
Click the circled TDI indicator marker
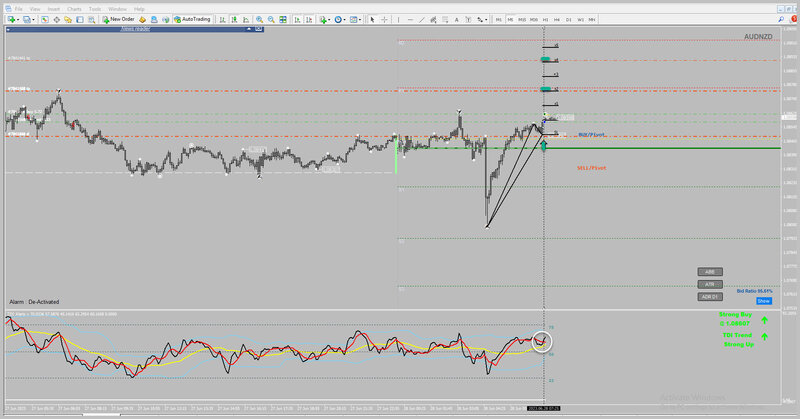tap(542, 340)
